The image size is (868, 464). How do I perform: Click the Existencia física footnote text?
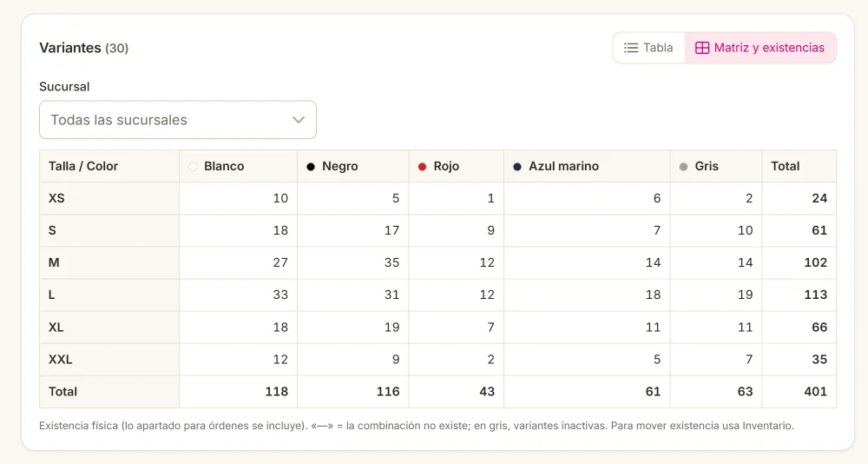tap(417, 426)
